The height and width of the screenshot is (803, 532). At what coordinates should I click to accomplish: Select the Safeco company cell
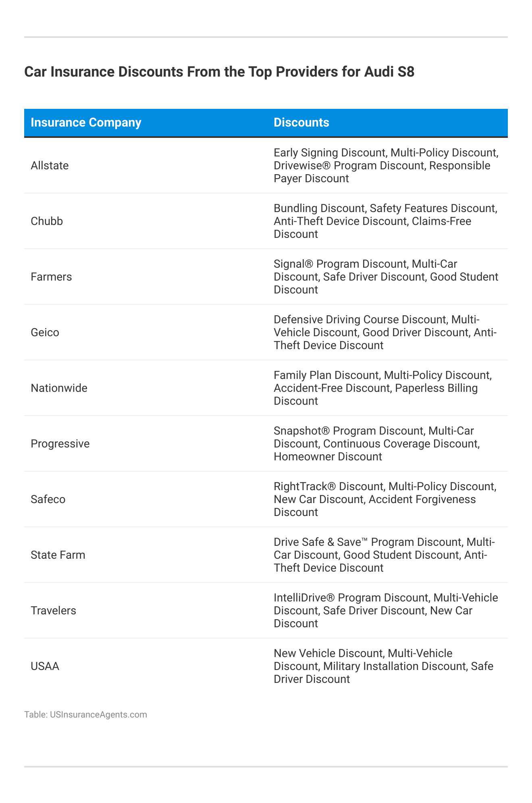(48, 499)
